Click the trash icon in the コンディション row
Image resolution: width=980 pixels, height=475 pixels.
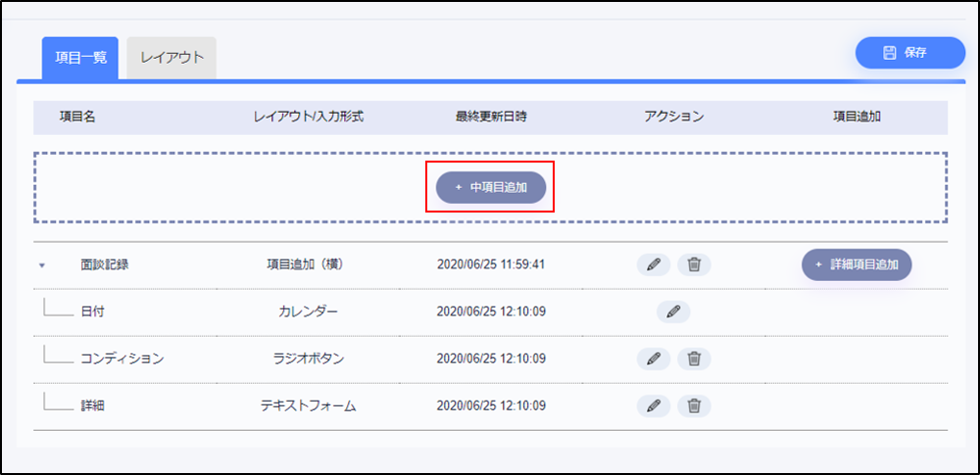click(694, 358)
